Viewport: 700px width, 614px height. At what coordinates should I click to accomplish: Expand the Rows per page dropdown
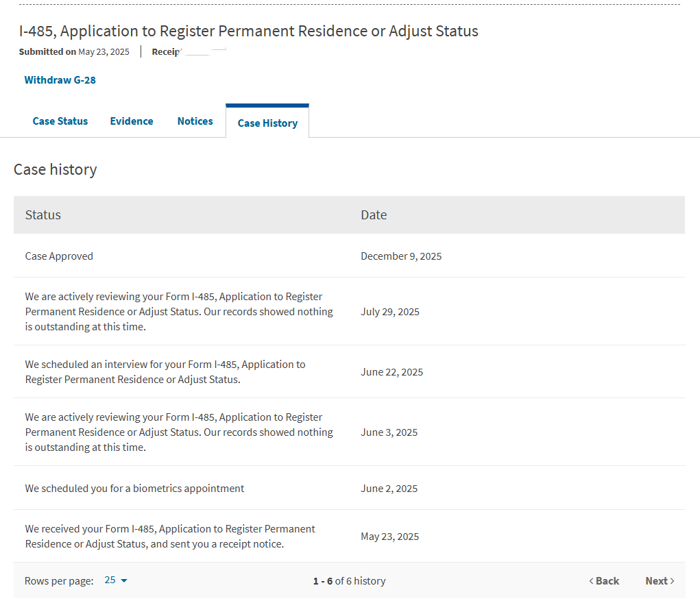[116, 580]
